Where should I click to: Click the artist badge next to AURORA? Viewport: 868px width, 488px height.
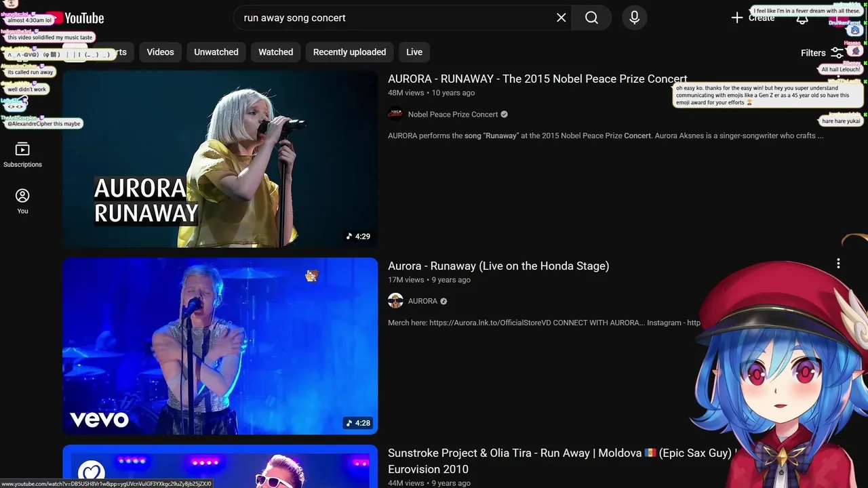click(x=443, y=301)
